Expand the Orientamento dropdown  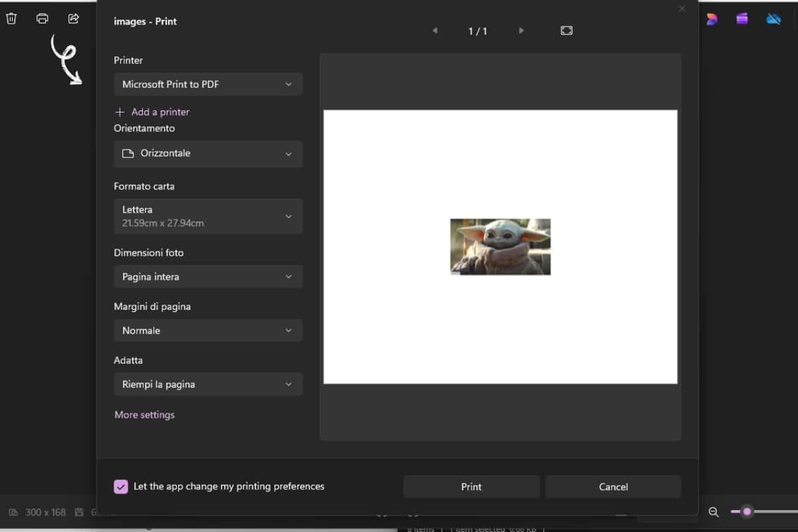coord(207,154)
